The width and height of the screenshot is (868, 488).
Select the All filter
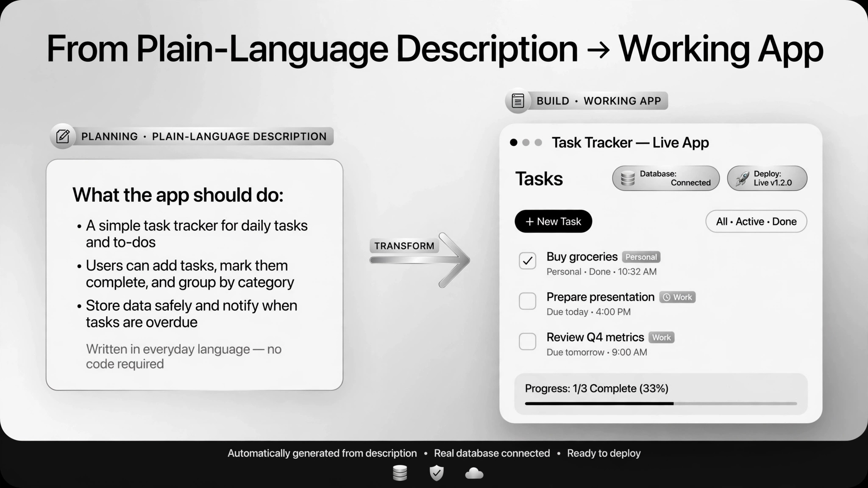722,222
